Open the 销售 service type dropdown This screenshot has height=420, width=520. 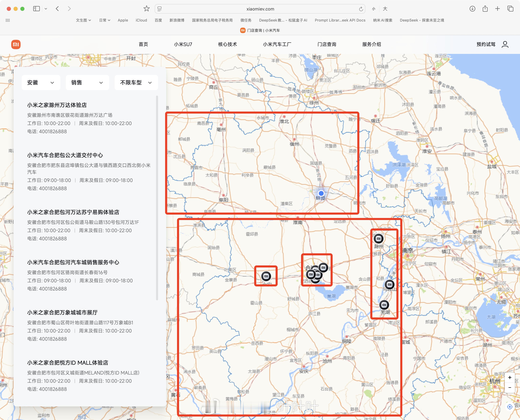click(87, 83)
